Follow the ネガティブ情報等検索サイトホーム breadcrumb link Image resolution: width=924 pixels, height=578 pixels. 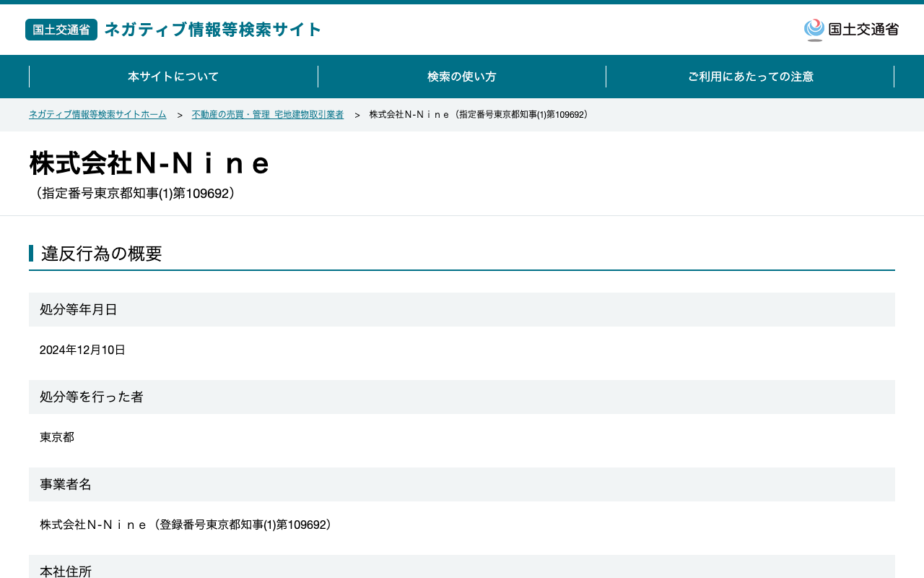pos(97,115)
